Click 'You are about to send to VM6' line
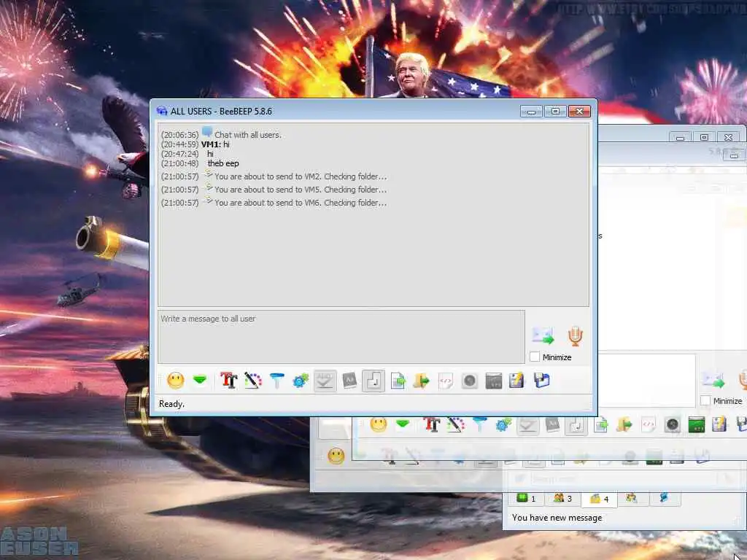The height and width of the screenshot is (560, 747). coord(301,203)
